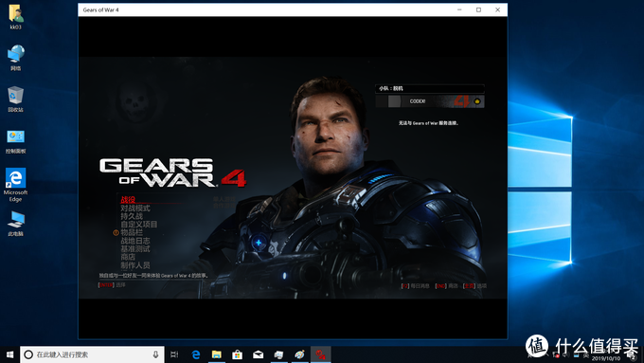Select 制作人员 credits entry
Viewport: 644px width, 363px height.
(135, 265)
